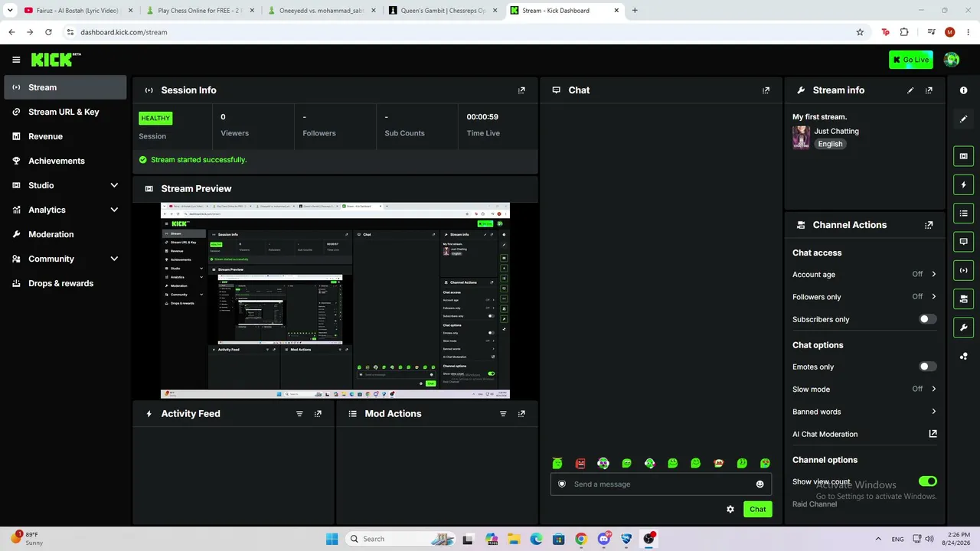The width and height of the screenshot is (980, 551).
Task: Open the hamburger menu beside the Kick logo
Action: pyautogui.click(x=16, y=60)
